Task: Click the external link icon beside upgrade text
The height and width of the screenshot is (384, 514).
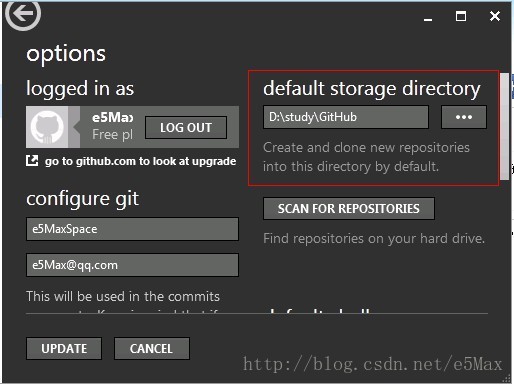Action: click(32, 161)
